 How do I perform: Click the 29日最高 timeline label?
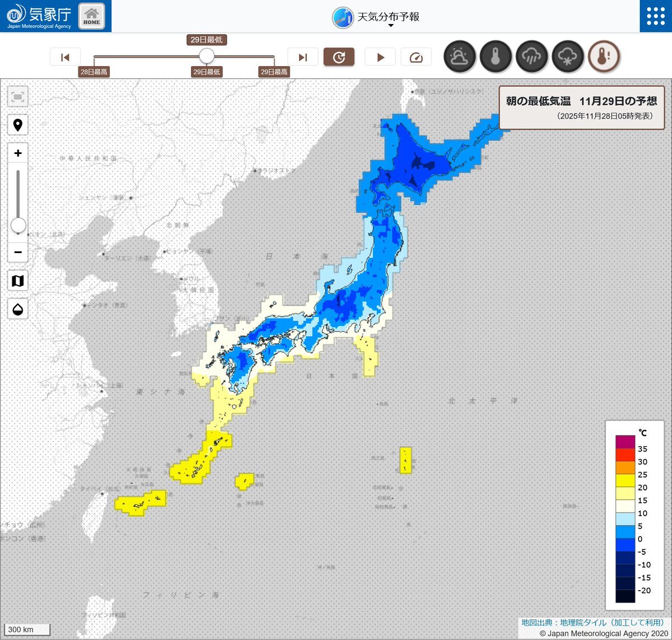coord(274,72)
